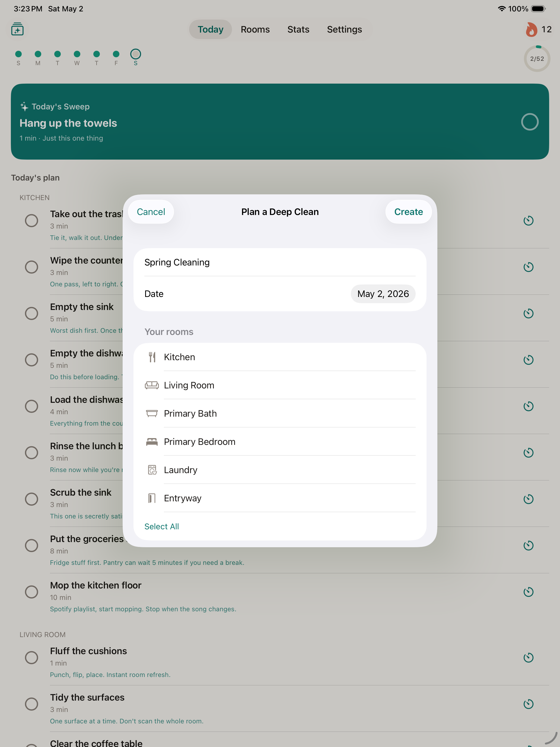Check off Empty the sink
Screen dimensions: 560x747
click(31, 314)
